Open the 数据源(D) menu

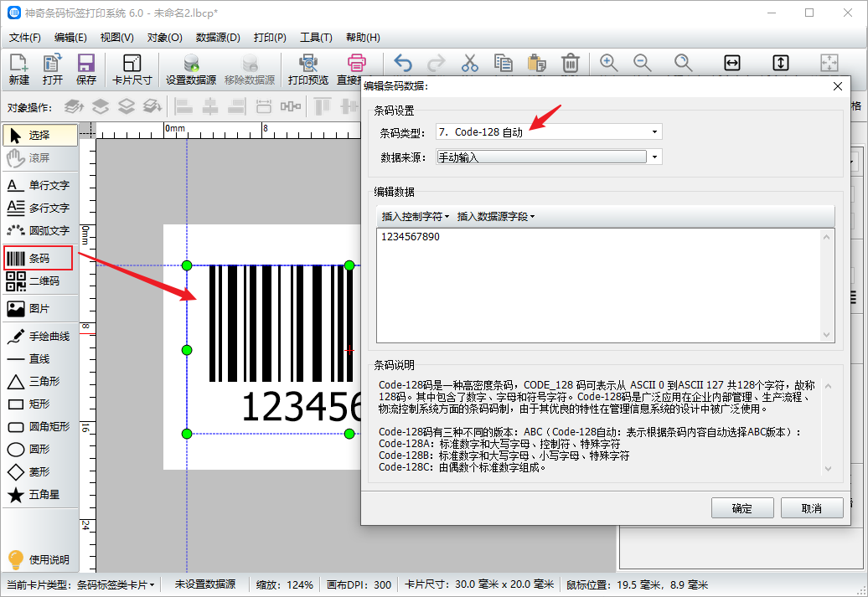pos(218,38)
